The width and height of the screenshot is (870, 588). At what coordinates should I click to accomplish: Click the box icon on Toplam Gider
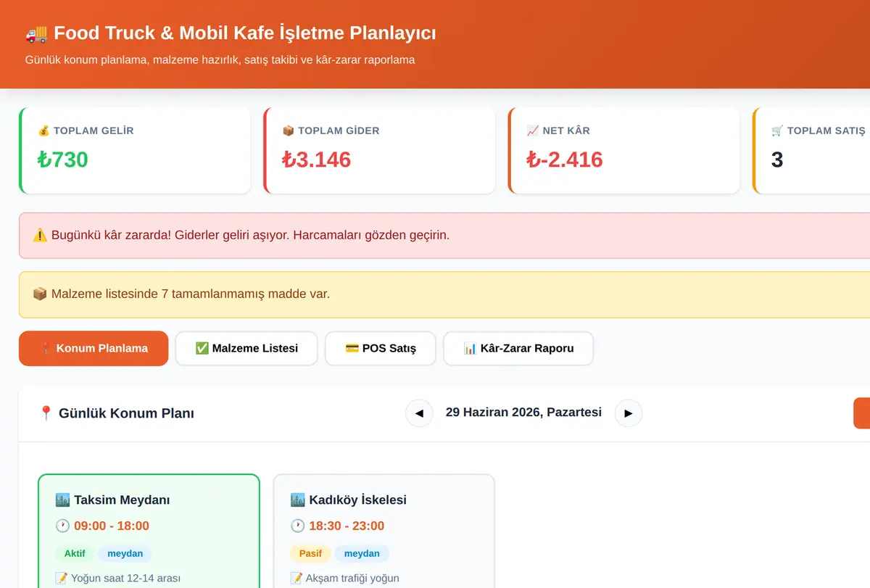tap(289, 131)
